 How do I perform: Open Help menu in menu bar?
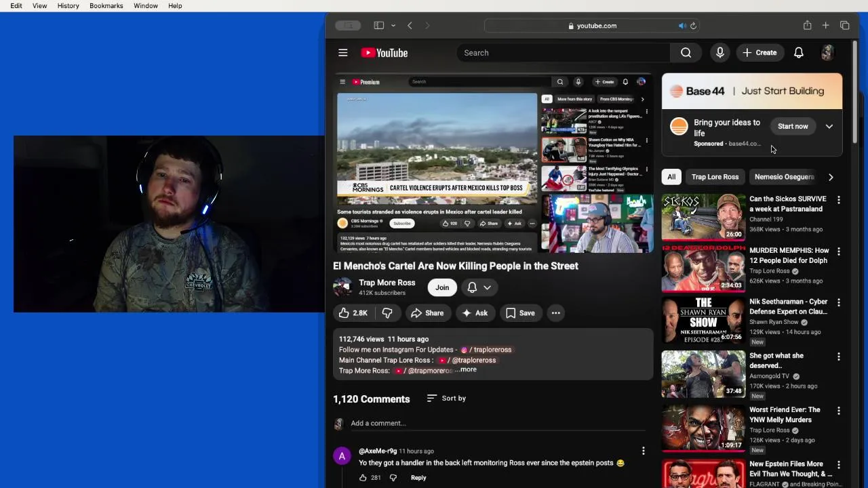point(175,5)
